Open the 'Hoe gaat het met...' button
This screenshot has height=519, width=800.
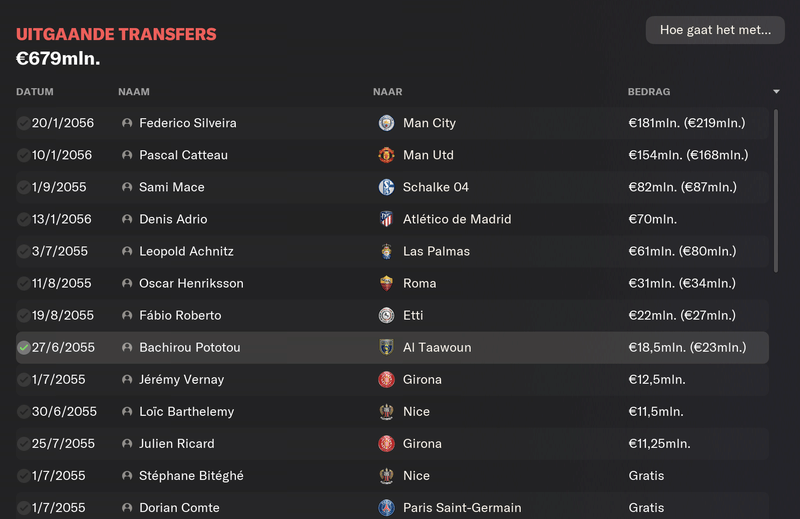tap(715, 30)
